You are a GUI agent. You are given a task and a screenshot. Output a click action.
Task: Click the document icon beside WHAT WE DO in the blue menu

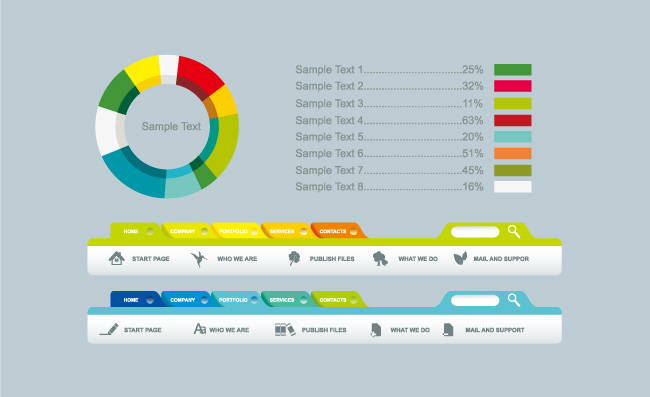376,330
